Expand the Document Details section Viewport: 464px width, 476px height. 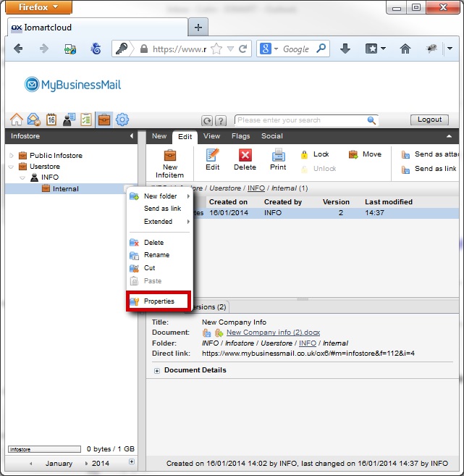point(157,371)
